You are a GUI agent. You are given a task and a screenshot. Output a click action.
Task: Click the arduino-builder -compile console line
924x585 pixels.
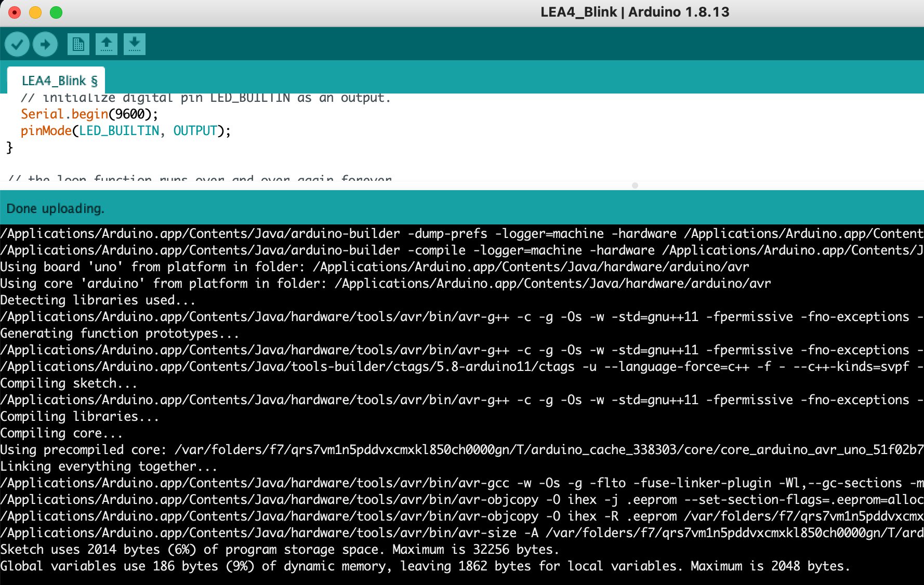pos(462,250)
